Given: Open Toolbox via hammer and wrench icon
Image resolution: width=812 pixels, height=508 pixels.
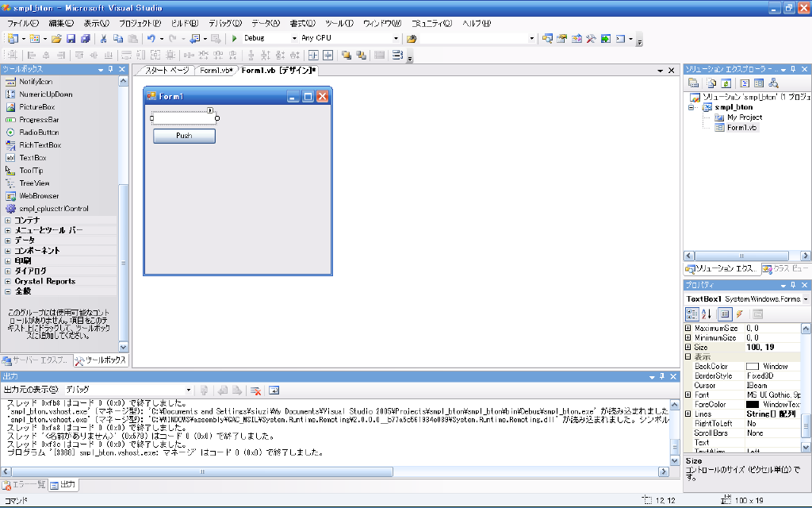Looking at the screenshot, I should [591, 38].
